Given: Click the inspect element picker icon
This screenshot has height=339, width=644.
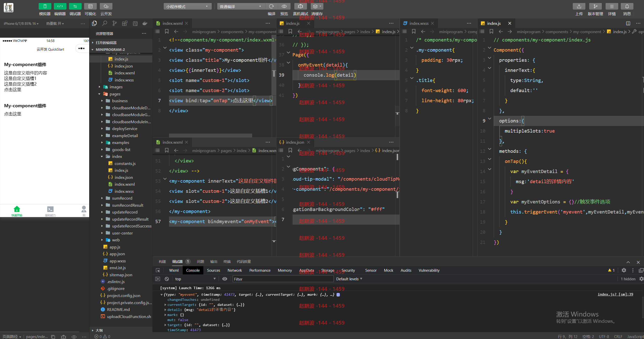Looking at the screenshot, I should (x=158, y=270).
